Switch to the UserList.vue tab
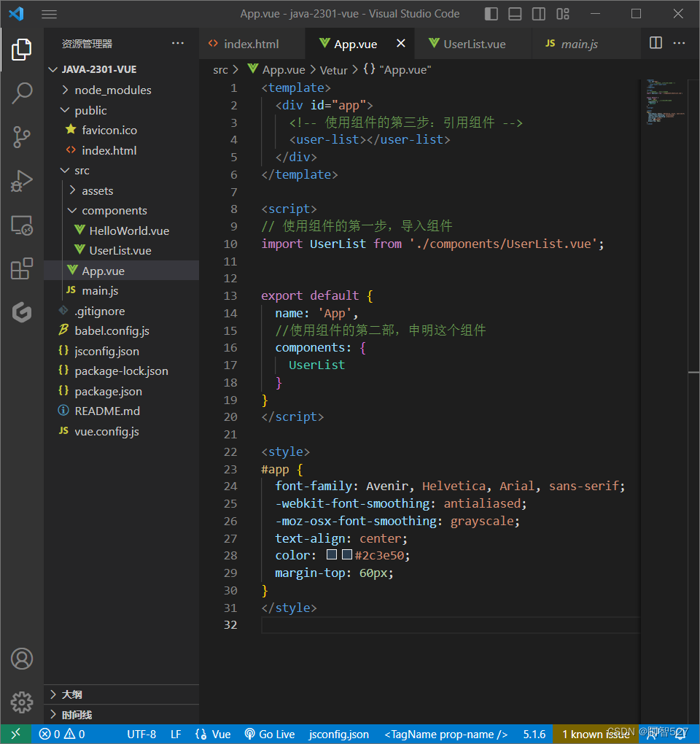 click(x=474, y=44)
